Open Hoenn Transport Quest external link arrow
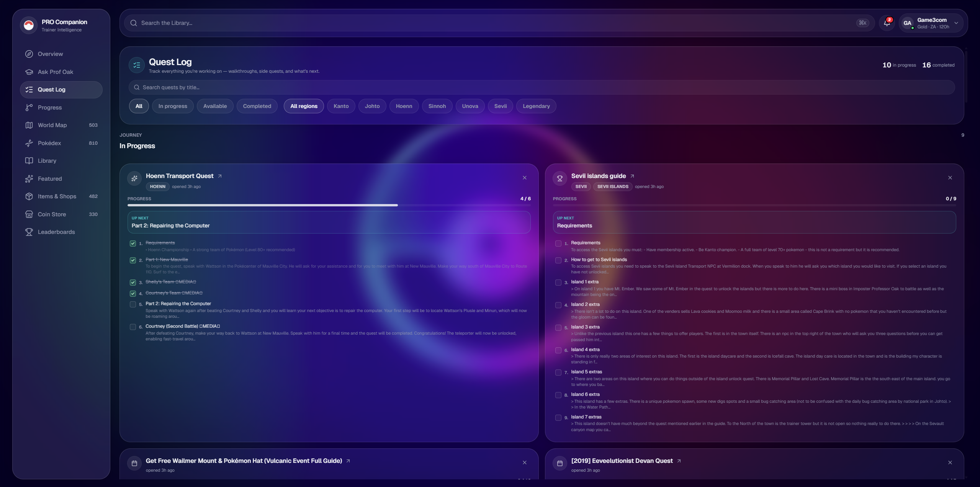This screenshot has height=487, width=980. (220, 176)
